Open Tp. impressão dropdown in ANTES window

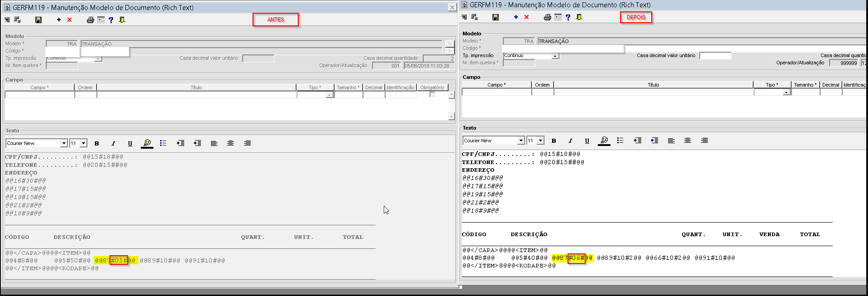click(x=98, y=59)
